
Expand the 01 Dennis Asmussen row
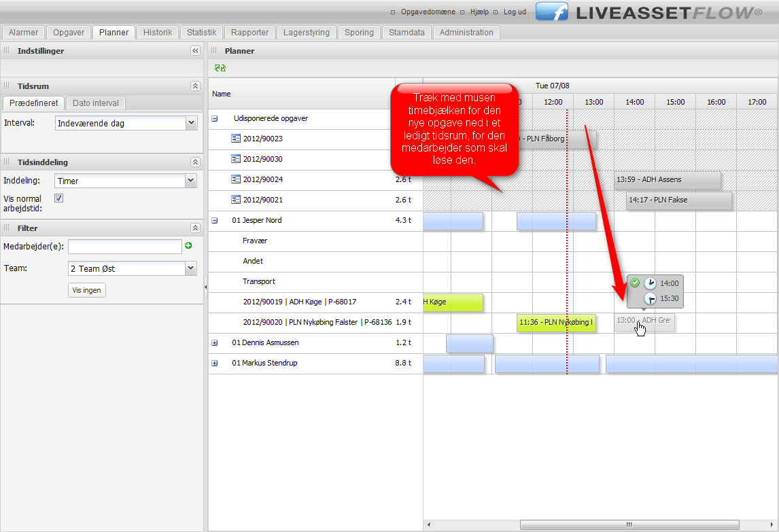pyautogui.click(x=215, y=343)
